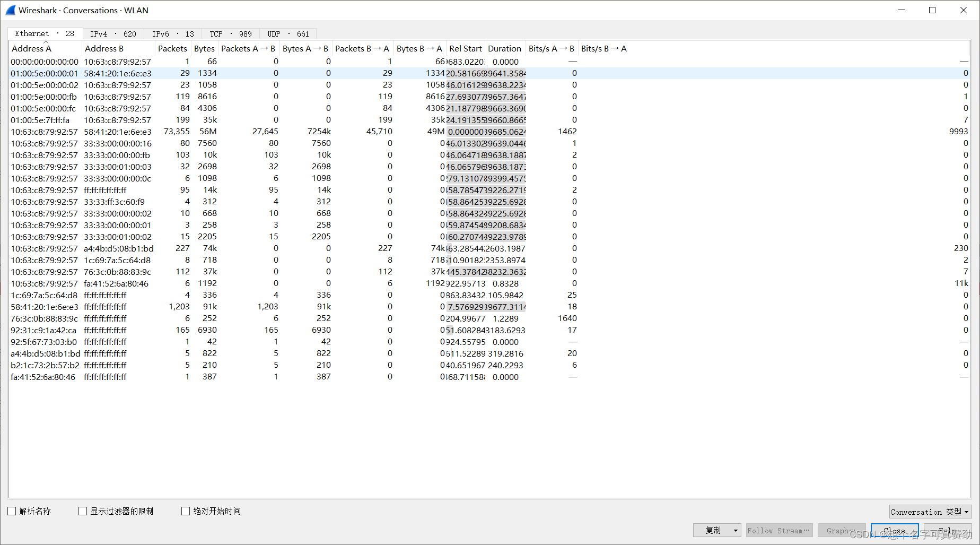Select the 105.9842 duration value
Viewport: 980px width, 545px height.
506,295
